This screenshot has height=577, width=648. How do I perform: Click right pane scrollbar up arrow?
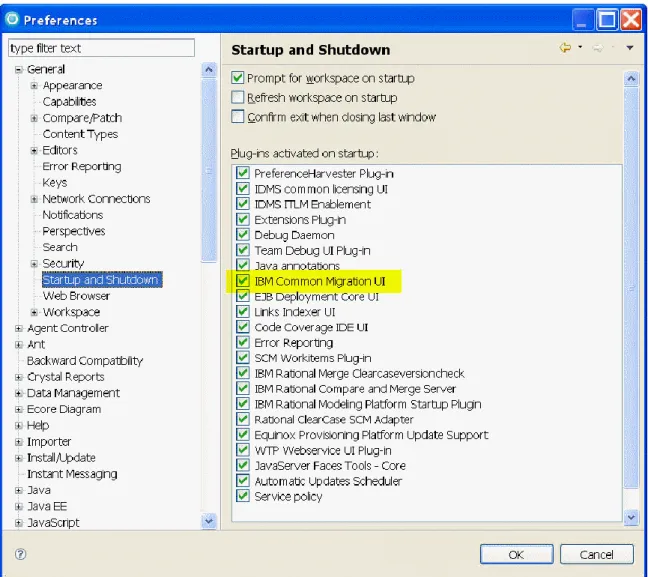point(631,79)
